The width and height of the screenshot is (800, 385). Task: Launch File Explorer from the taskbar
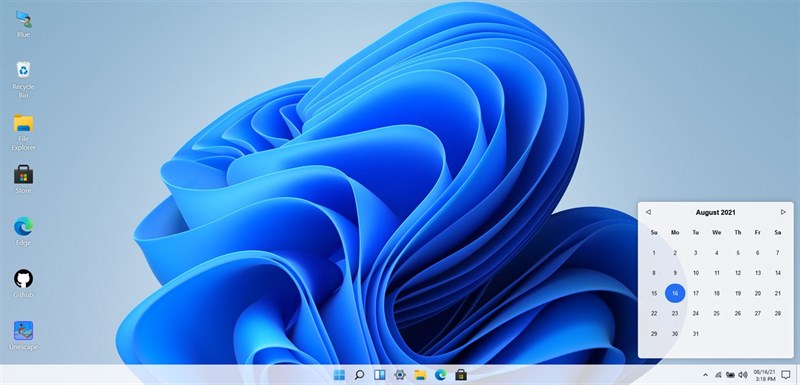[x=420, y=375]
